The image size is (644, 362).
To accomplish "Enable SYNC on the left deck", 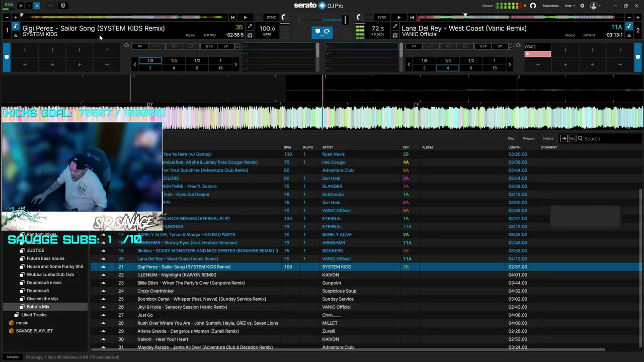I will 271,18.
